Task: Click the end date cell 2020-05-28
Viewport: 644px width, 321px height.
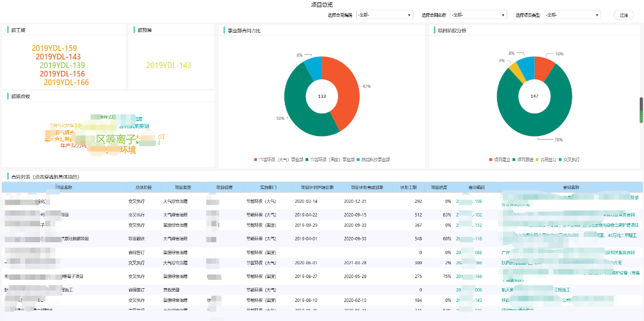Action: (354, 276)
